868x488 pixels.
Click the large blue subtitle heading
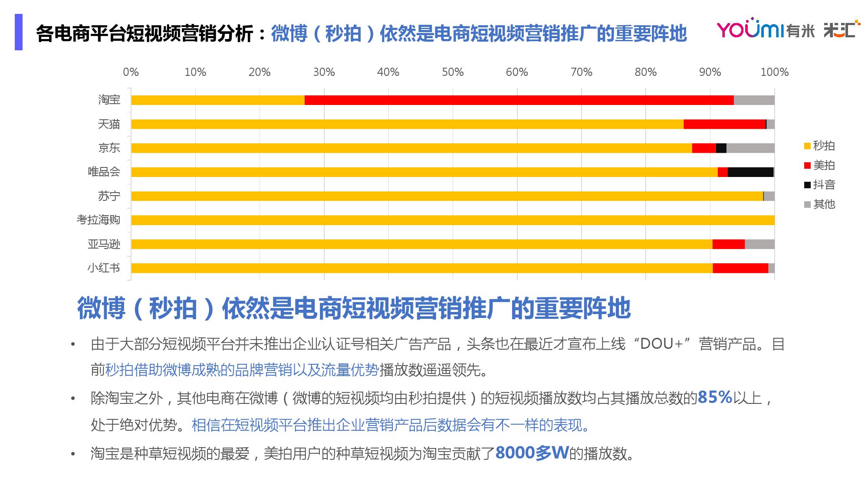click(353, 308)
